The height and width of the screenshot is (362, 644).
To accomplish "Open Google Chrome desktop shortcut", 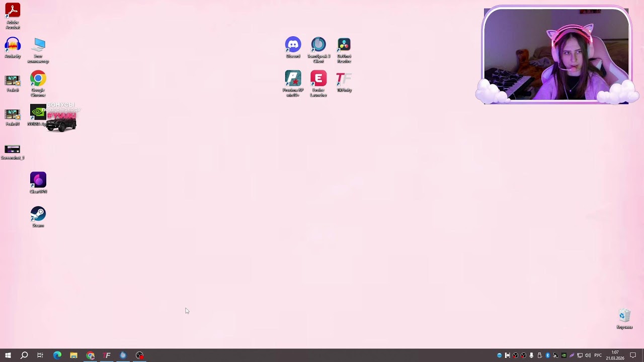I will pyautogui.click(x=38, y=84).
